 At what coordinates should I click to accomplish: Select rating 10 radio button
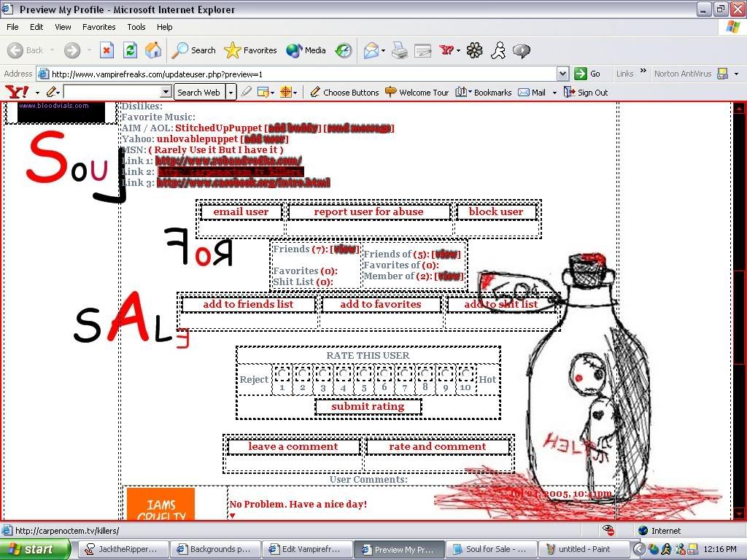coord(465,373)
